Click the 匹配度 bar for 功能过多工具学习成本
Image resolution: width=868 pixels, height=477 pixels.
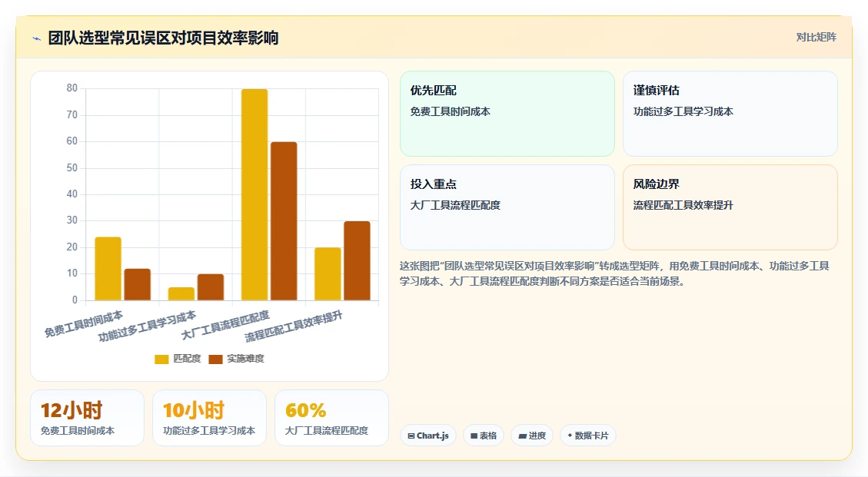coord(181,294)
